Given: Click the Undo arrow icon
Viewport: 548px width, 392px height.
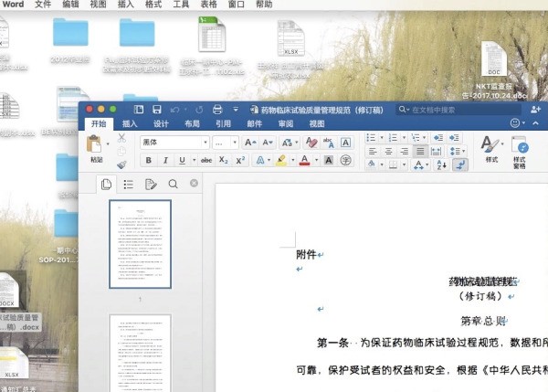Looking at the screenshot, I should click(174, 110).
